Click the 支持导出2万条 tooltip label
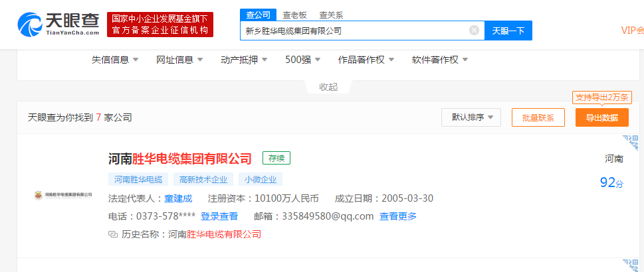Screen dimensions: 644x272 (601, 98)
